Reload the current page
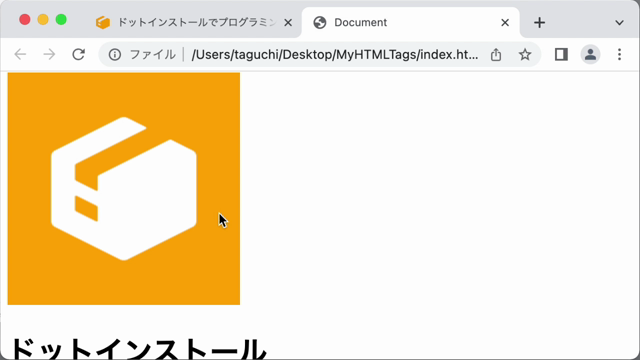Viewport: 640px width, 360px height. pos(78,54)
